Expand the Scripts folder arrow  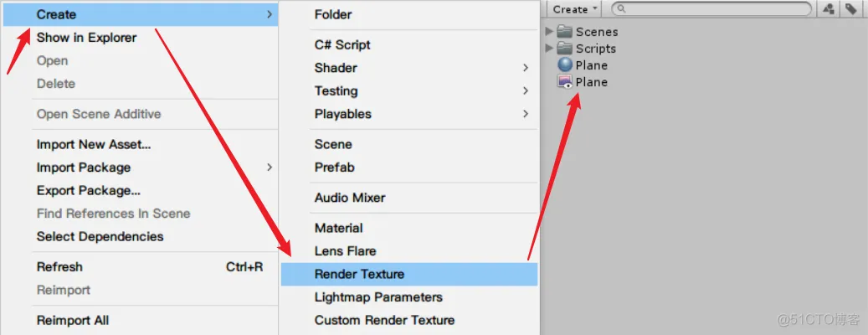548,48
